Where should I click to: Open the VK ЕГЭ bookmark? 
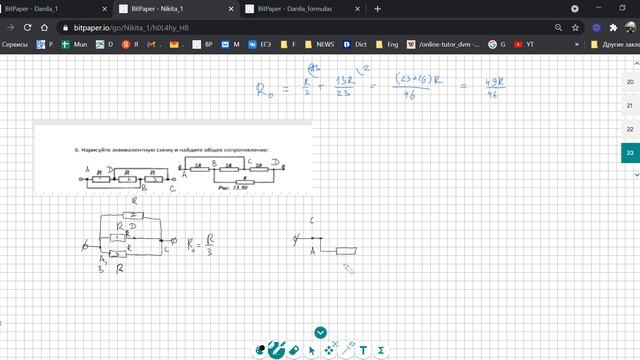click(x=260, y=44)
